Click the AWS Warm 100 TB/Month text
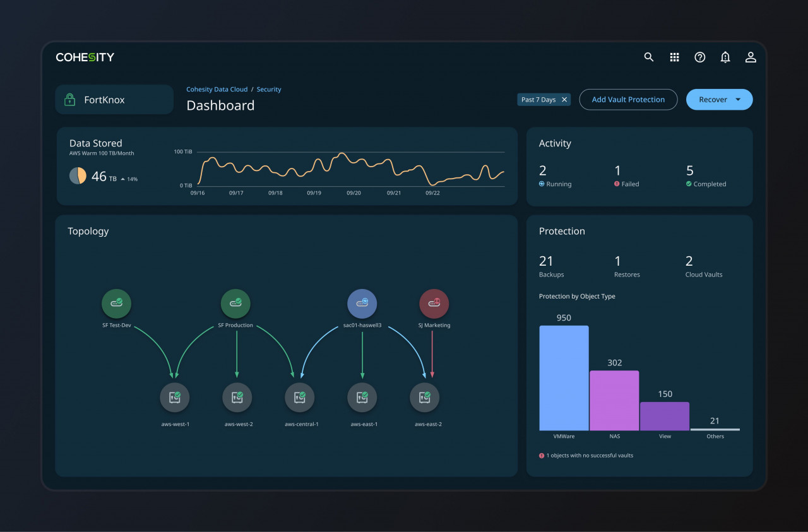This screenshot has height=532, width=808. click(x=102, y=153)
